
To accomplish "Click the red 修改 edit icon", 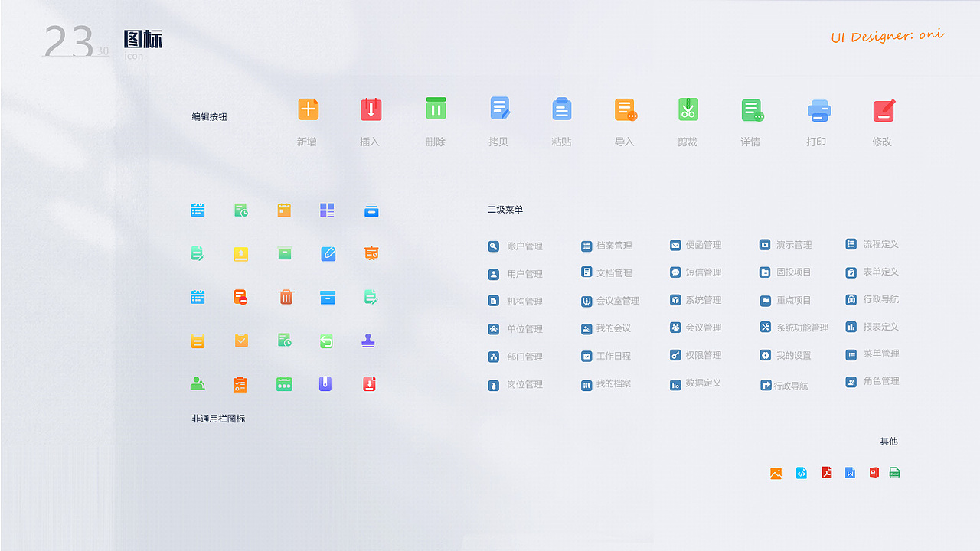I will coord(884,110).
